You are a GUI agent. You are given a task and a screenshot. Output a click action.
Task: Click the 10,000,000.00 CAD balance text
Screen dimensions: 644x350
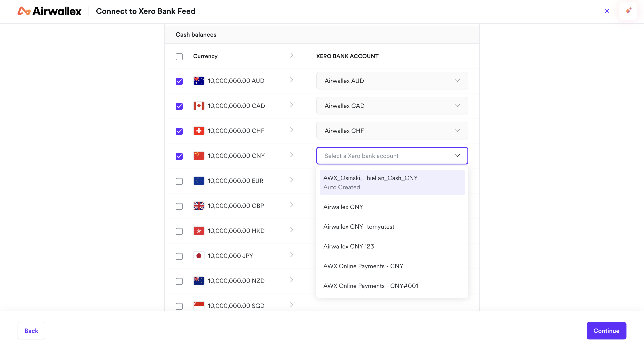236,106
